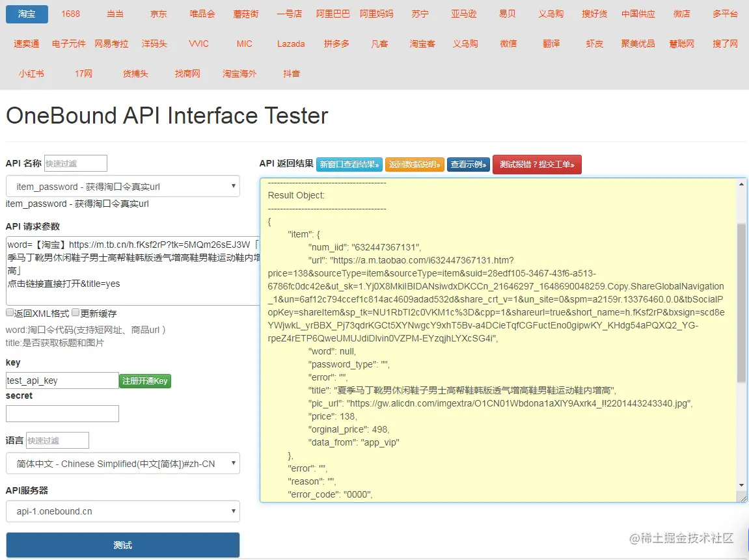Screen dimensions: 749x560
Task: Focus the empty secret input field
Action: click(x=62, y=414)
